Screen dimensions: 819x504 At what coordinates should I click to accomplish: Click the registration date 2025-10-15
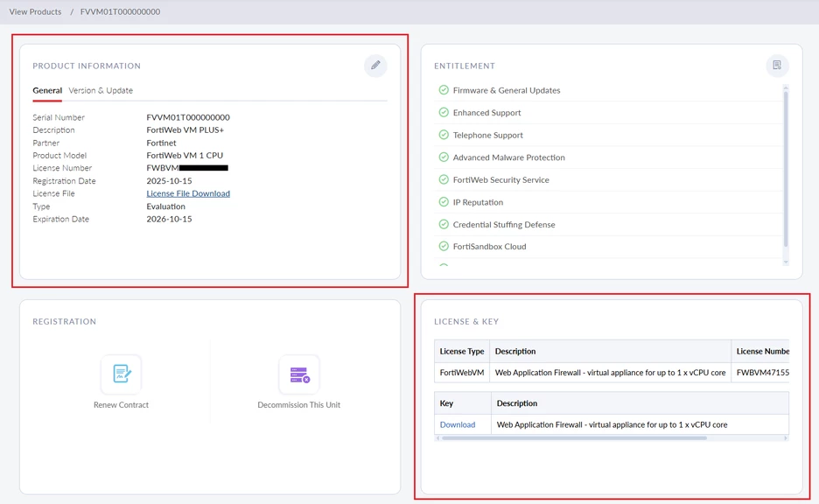[169, 181]
